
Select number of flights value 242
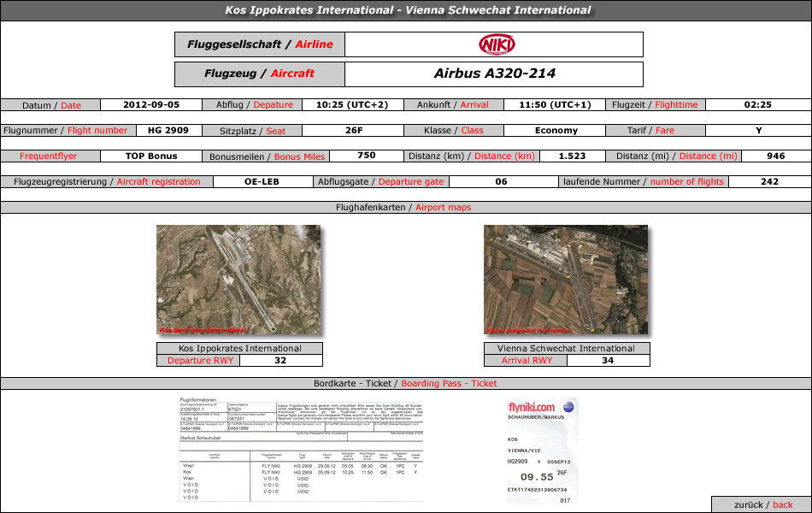769,182
